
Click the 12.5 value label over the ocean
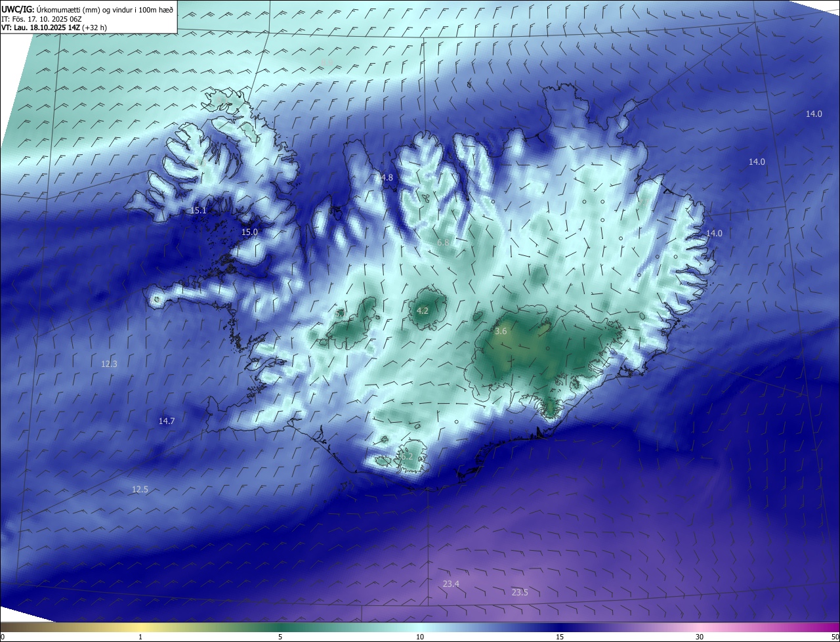(x=140, y=490)
